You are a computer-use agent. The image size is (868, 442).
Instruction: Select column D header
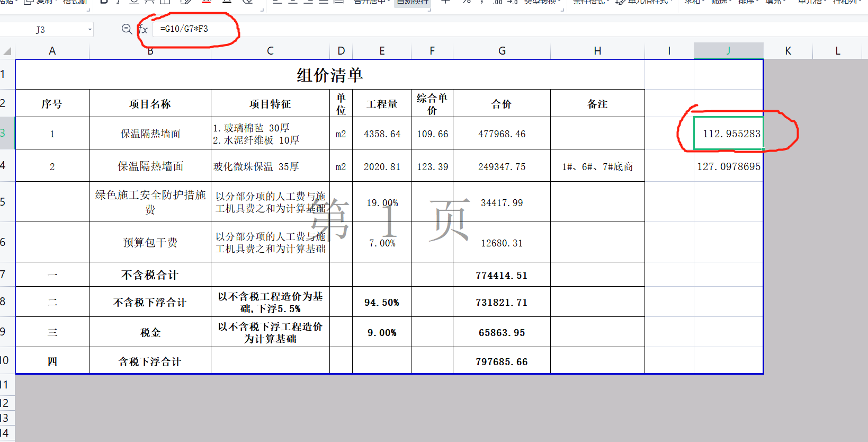pyautogui.click(x=341, y=51)
